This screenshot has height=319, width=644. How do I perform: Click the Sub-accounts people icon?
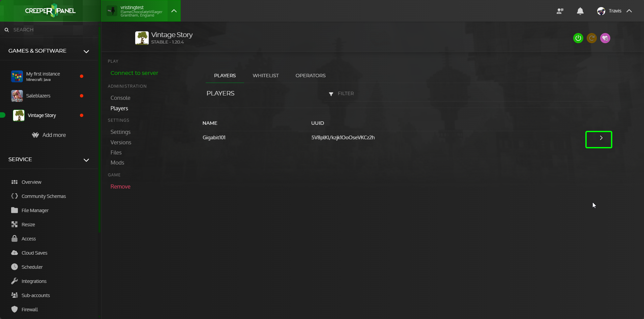pyautogui.click(x=14, y=295)
